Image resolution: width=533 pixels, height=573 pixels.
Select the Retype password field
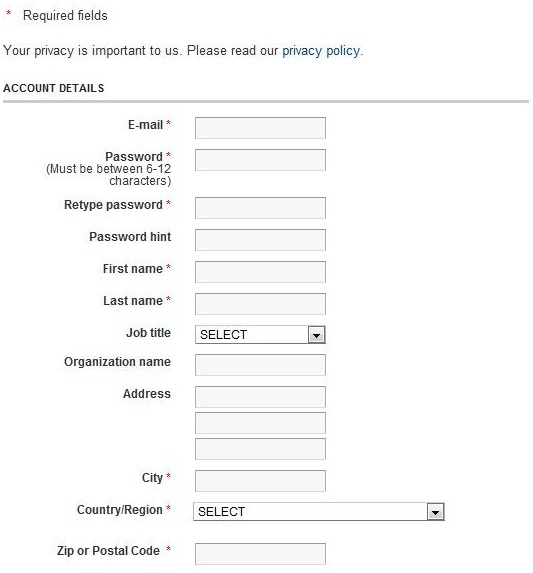tap(260, 208)
